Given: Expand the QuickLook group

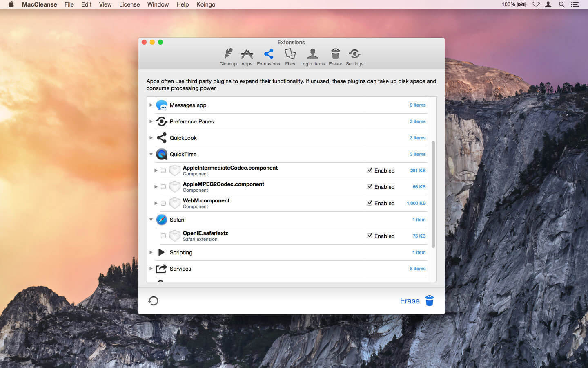Looking at the screenshot, I should 151,138.
